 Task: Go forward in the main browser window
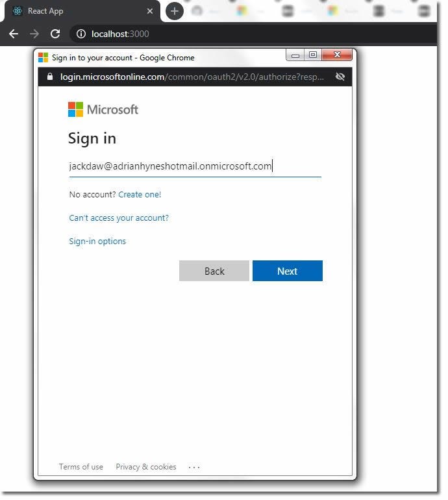coord(34,34)
